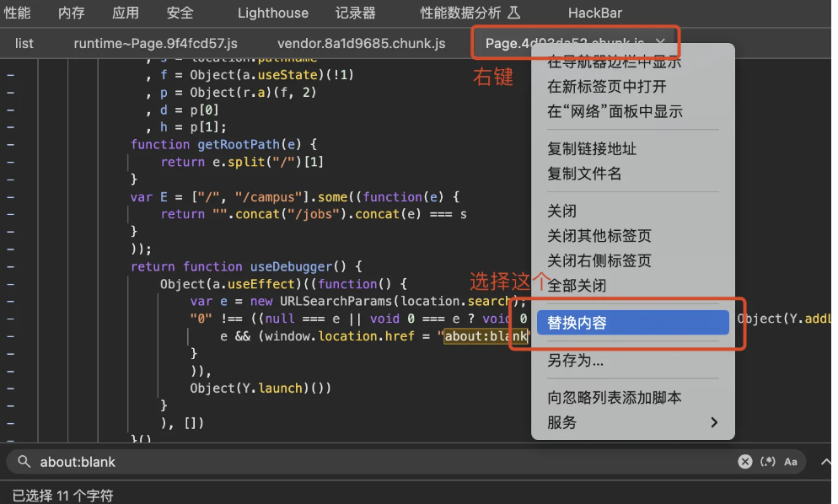
Task: Open the runtime~Page.9f4fcd57.js file tab
Action: [155, 43]
